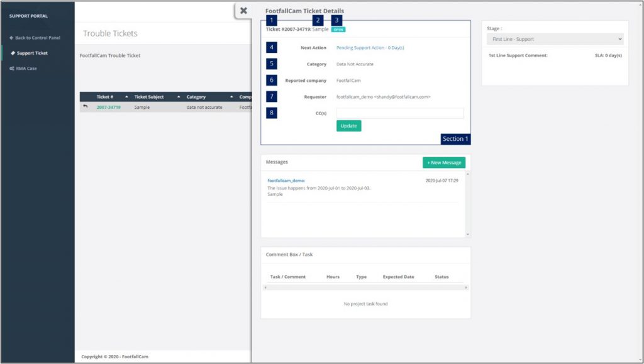The image size is (644, 364).
Task: Click 'Copyright © 2020 - FootfallCam' footer
Action: pos(114,356)
